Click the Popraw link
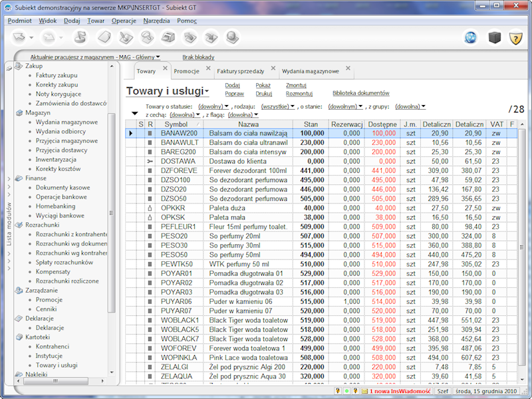Viewport: 532px width, 399px height. (235, 94)
